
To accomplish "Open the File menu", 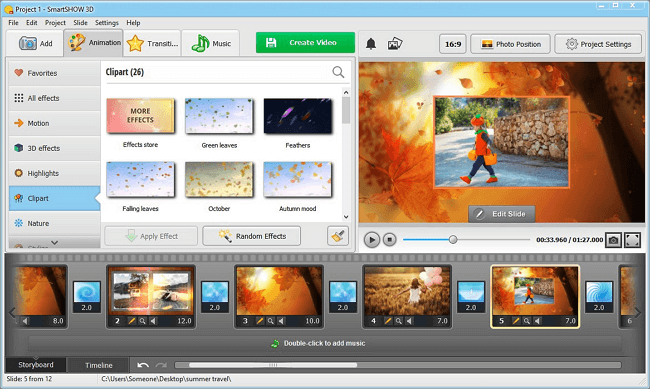I will click(x=13, y=23).
